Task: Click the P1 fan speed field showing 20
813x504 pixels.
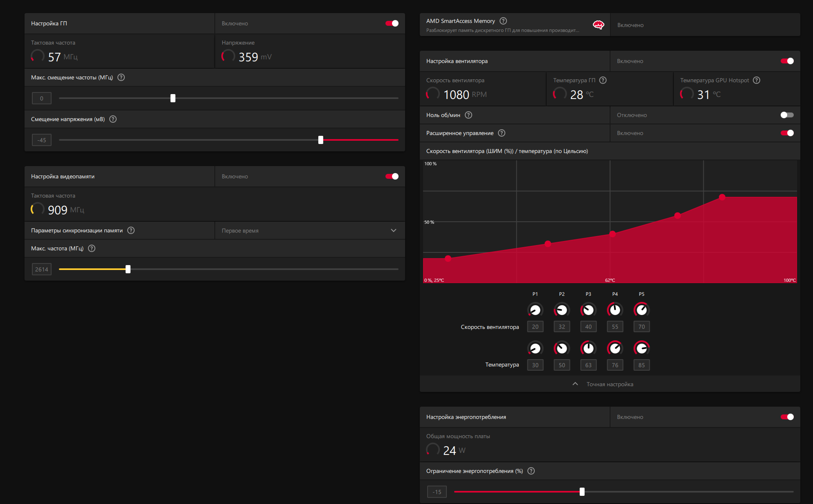Action: 535,326
